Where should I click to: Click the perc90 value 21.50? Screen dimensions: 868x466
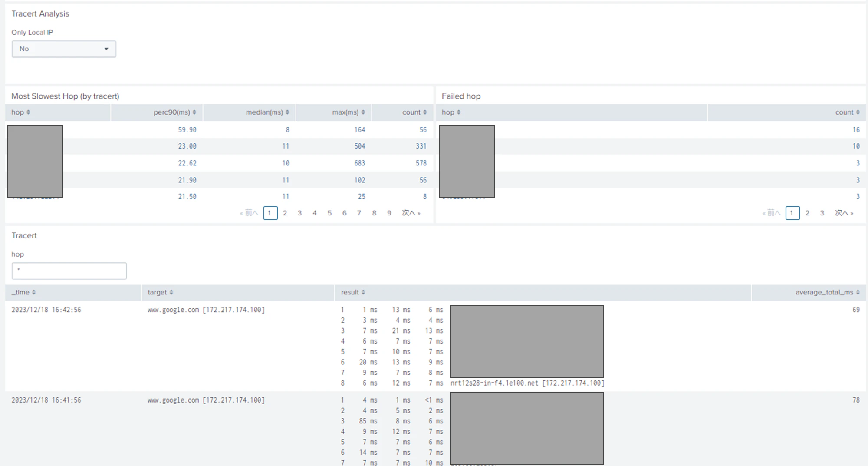187,197
